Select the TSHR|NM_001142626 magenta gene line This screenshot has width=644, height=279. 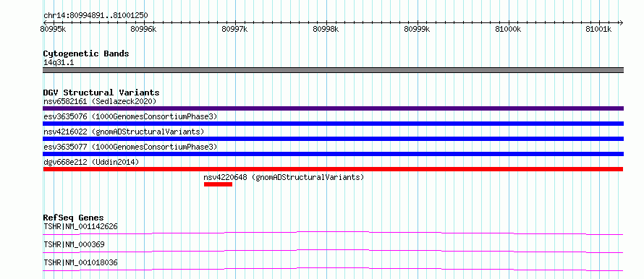[333, 233]
